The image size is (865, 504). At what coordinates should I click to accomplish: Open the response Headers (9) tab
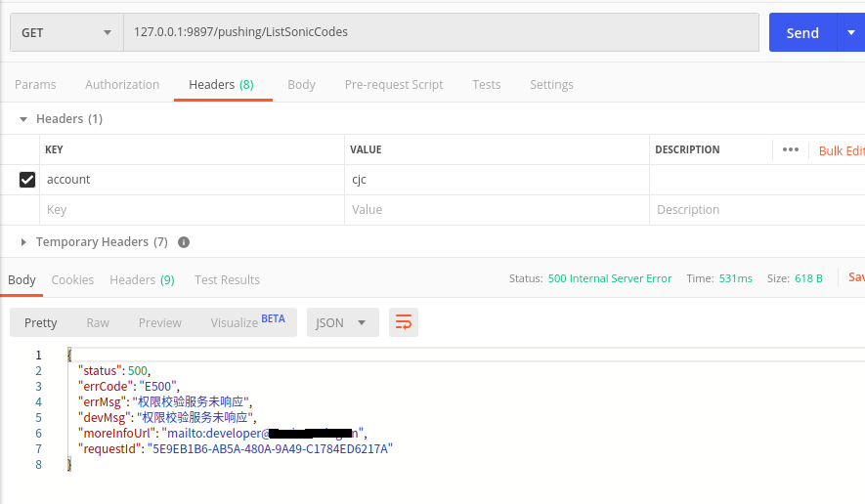tap(142, 279)
